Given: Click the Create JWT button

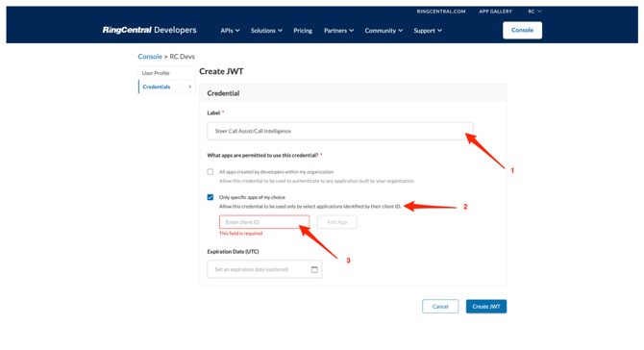Looking at the screenshot, I should click(486, 307).
